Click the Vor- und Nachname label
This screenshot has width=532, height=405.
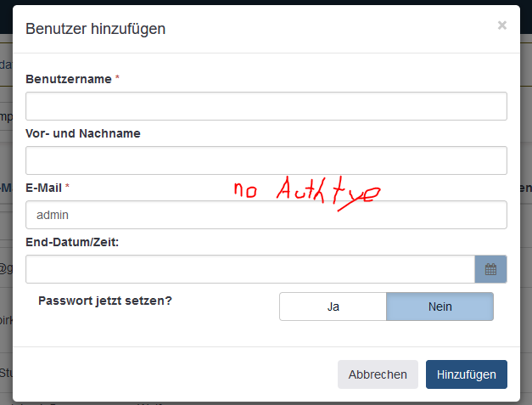point(83,133)
